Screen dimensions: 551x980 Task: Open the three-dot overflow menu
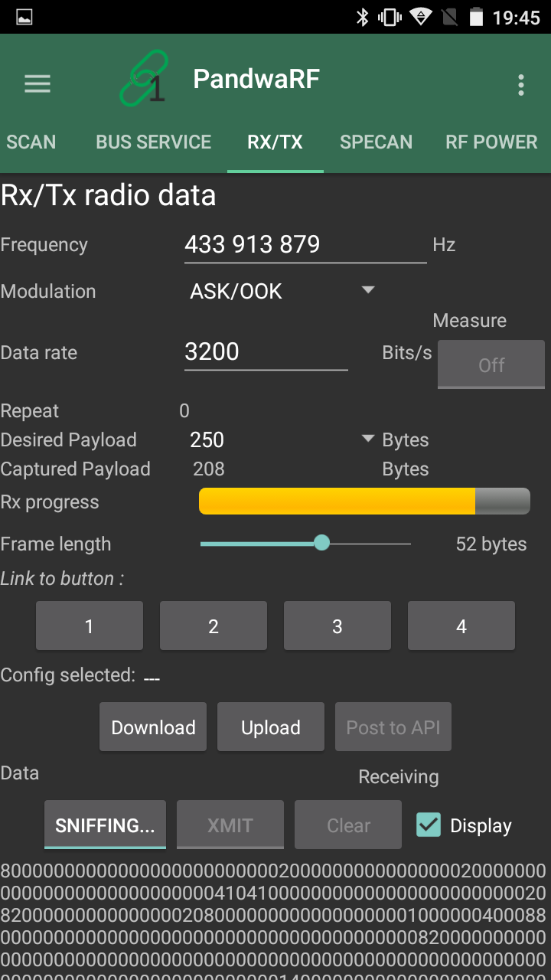520,84
